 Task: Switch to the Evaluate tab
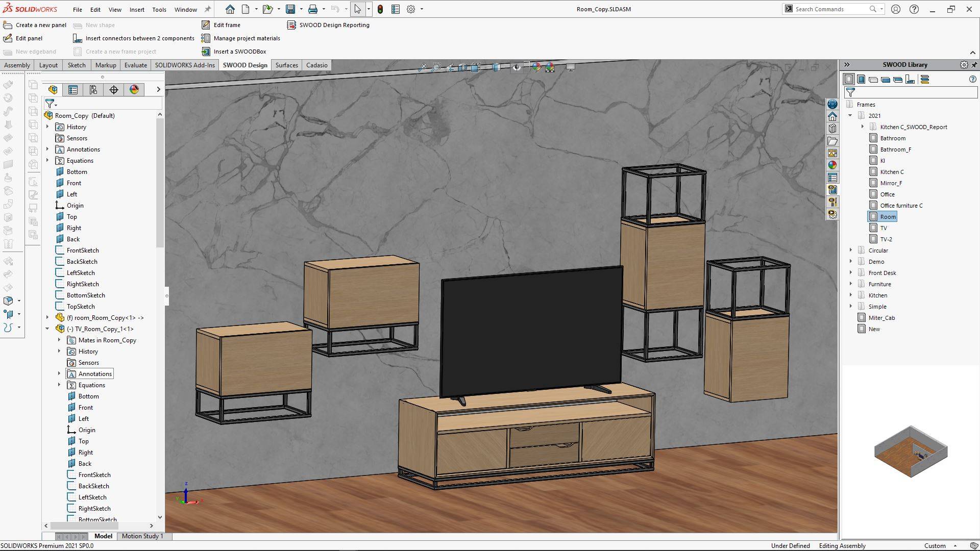pyautogui.click(x=136, y=65)
